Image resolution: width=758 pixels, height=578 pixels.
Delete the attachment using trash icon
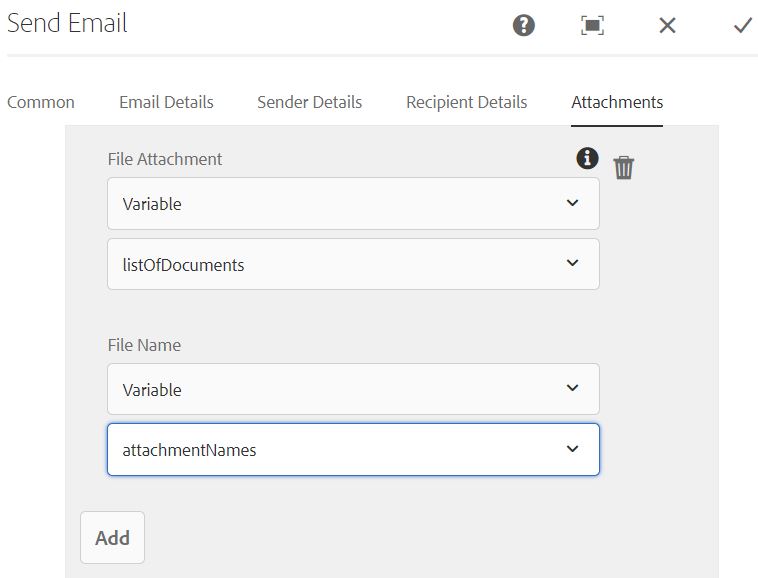[624, 167]
